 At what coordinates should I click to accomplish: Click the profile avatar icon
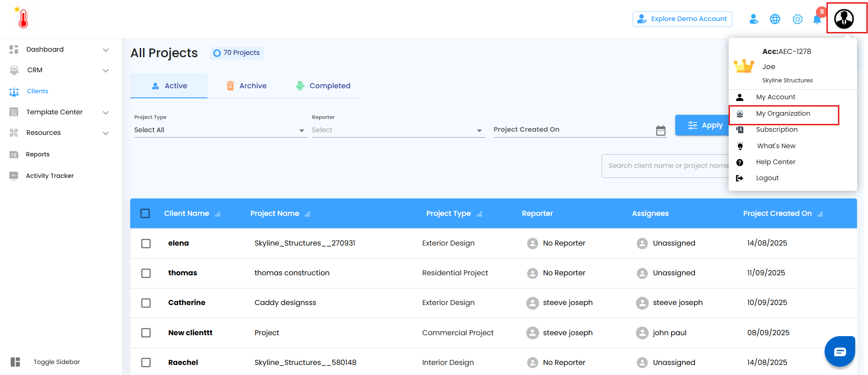click(x=844, y=19)
